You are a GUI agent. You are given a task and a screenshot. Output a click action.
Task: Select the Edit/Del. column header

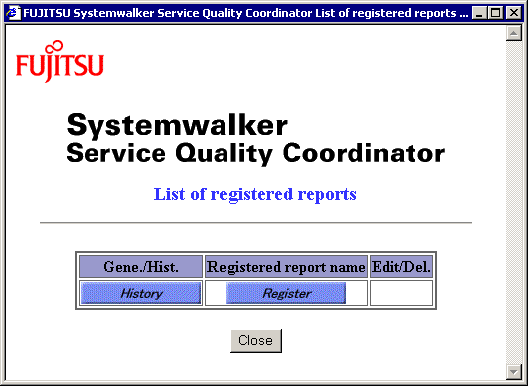401,267
